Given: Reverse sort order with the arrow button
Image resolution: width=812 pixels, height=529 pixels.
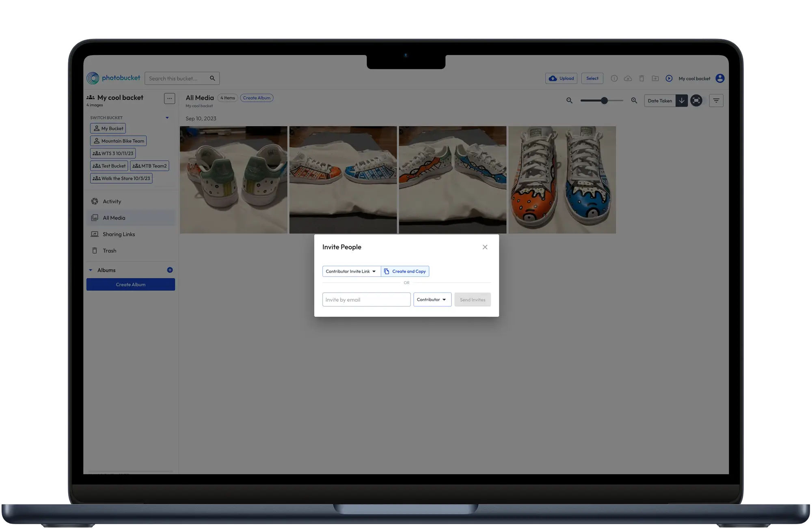Looking at the screenshot, I should (682, 101).
